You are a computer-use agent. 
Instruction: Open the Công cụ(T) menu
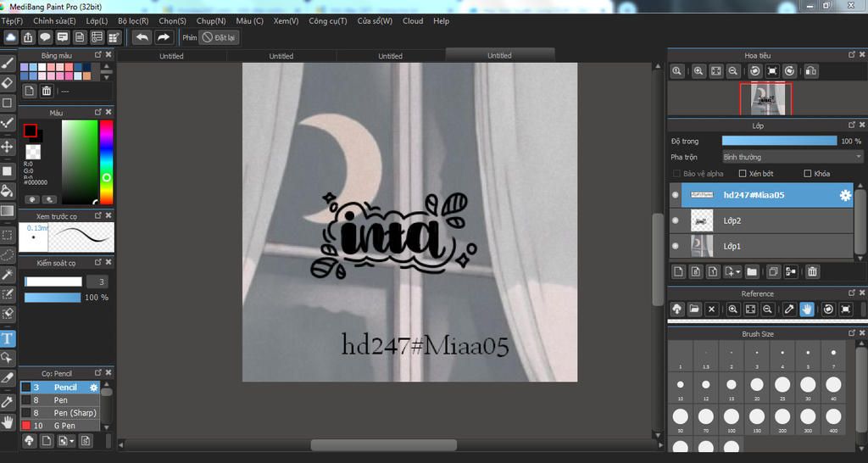(328, 21)
